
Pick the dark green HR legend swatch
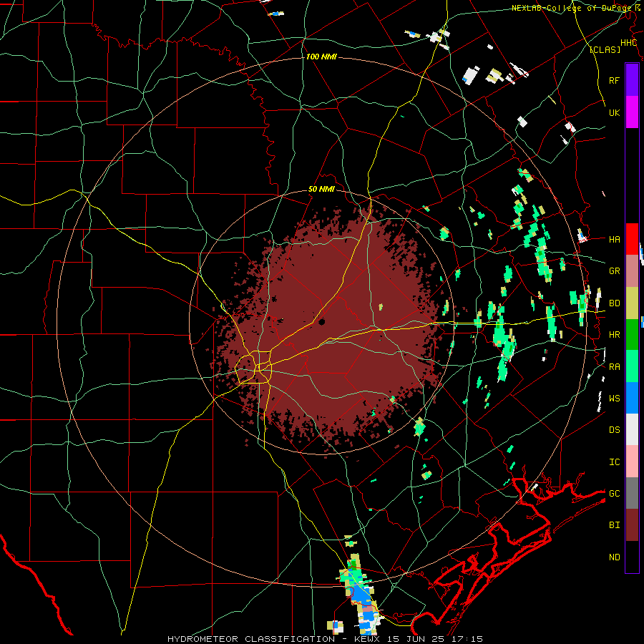(632, 335)
